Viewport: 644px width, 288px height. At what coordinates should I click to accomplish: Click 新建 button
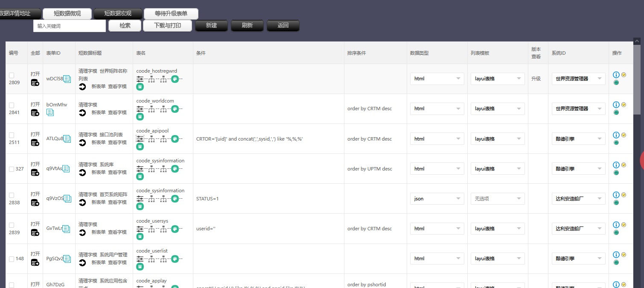pyautogui.click(x=211, y=26)
